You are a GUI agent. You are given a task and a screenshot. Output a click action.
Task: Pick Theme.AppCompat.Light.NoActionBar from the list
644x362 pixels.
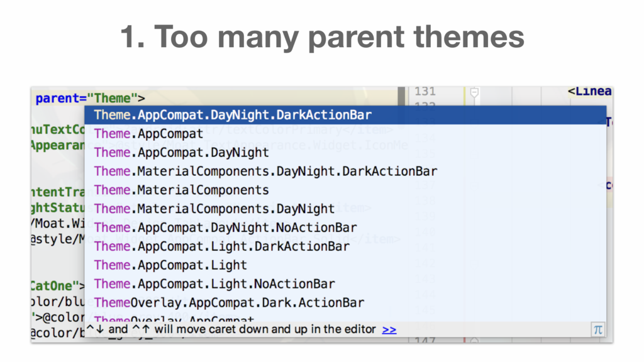(345, 284)
